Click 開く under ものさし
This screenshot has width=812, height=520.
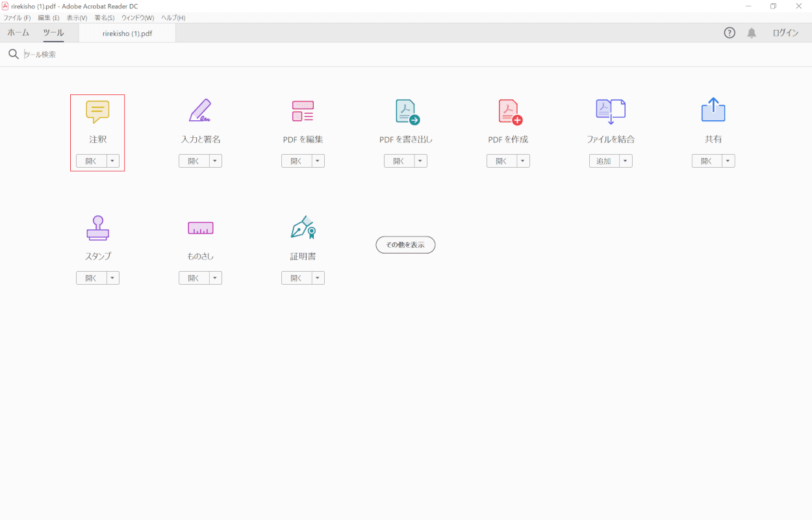pyautogui.click(x=194, y=278)
